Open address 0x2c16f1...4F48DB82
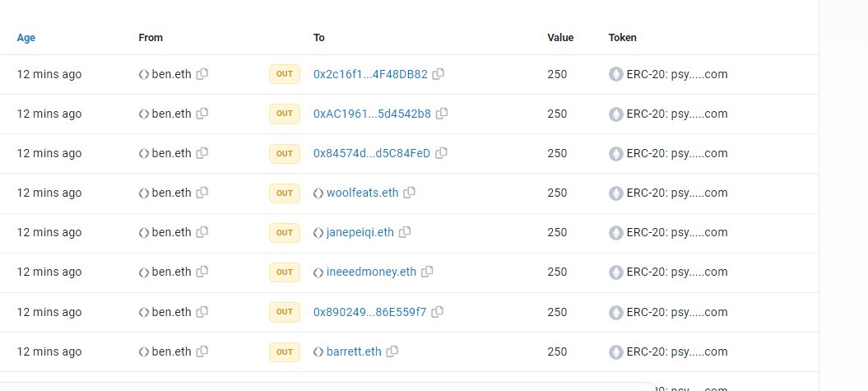Viewport: 868px width, 391px height. tap(370, 74)
